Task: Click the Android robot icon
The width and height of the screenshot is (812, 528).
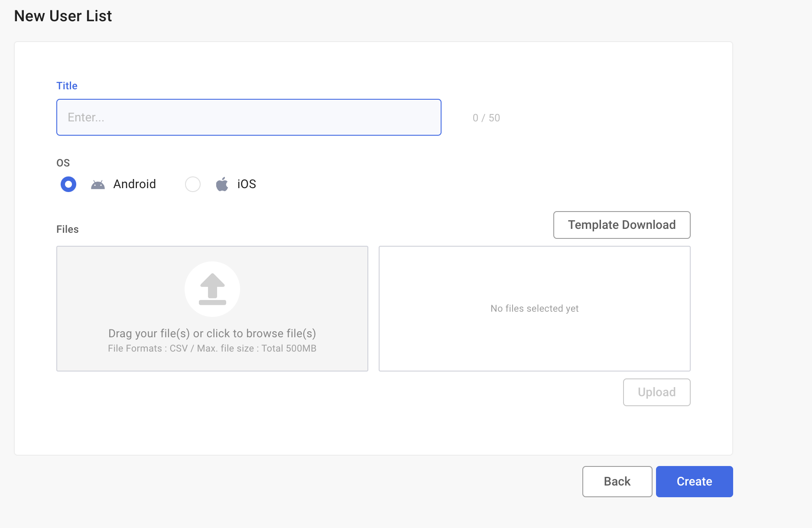Action: pos(98,185)
